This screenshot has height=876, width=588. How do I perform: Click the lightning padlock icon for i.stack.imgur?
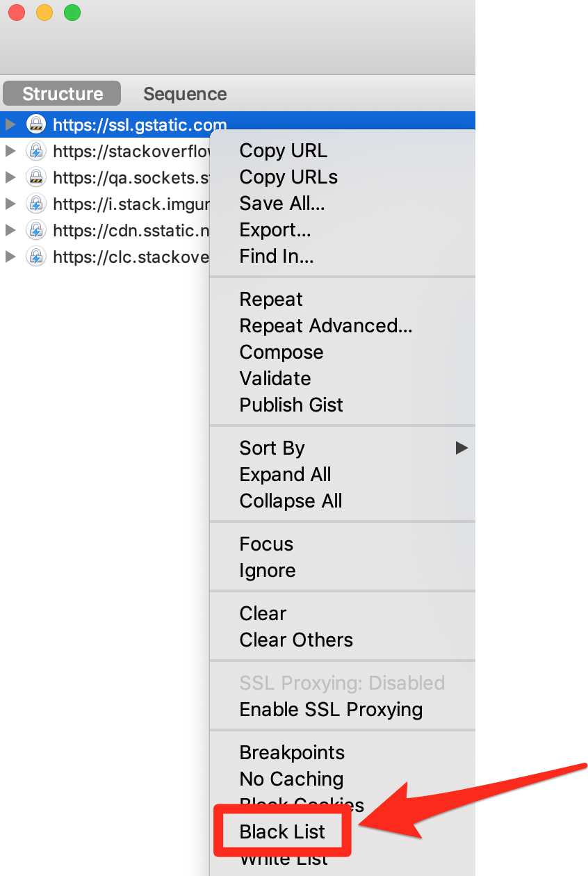pyautogui.click(x=35, y=204)
